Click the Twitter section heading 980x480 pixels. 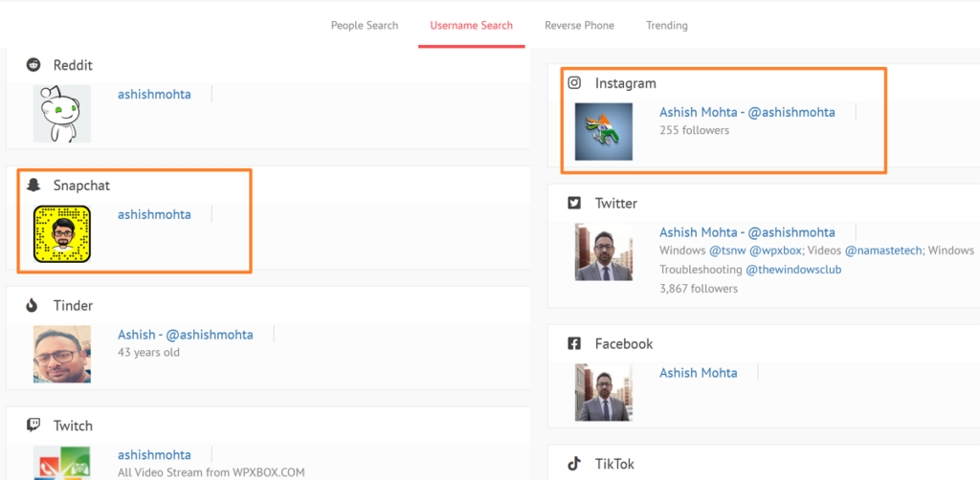[x=616, y=203]
